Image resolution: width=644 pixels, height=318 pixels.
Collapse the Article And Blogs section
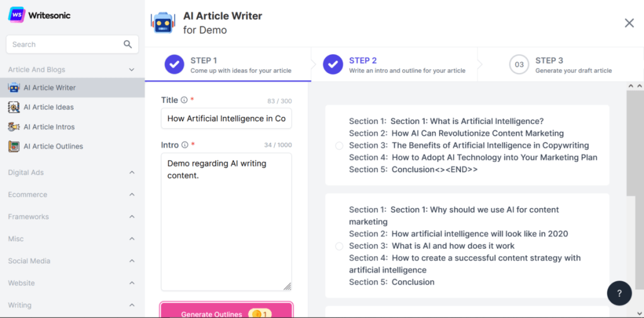(x=132, y=70)
